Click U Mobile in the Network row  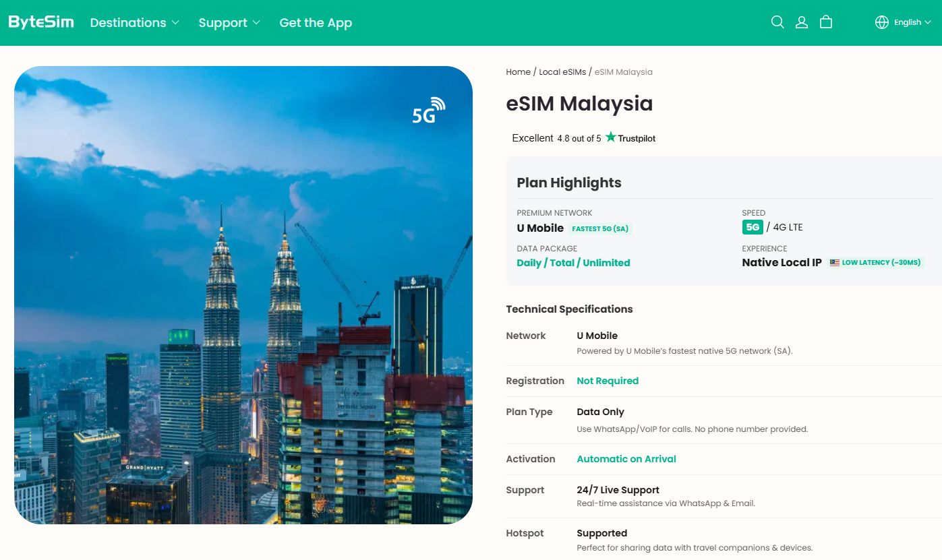point(597,336)
